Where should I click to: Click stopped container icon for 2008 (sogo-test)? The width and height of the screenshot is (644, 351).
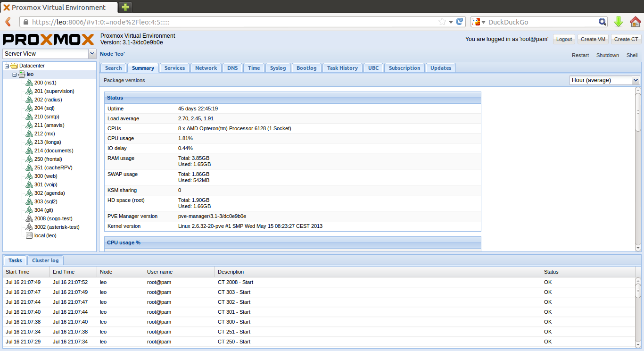29,218
